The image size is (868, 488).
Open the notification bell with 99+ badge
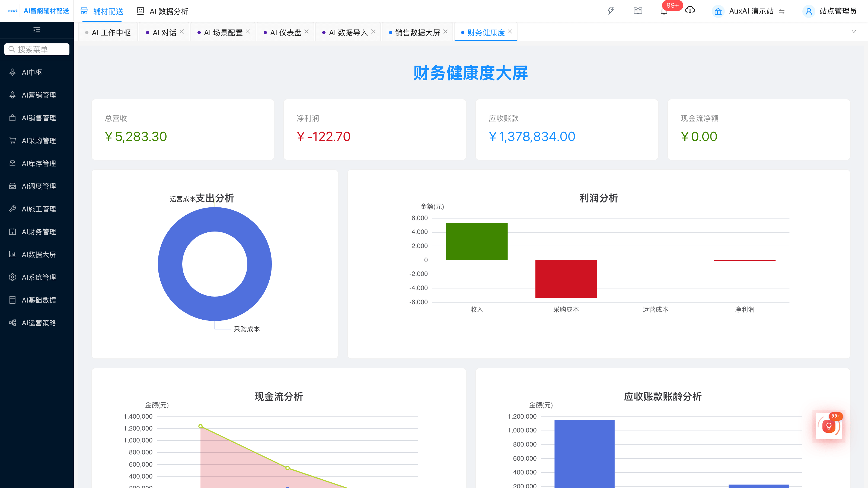pyautogui.click(x=664, y=11)
